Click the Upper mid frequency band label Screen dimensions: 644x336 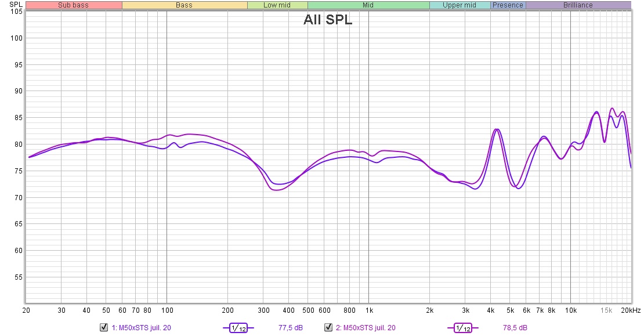(x=460, y=5)
